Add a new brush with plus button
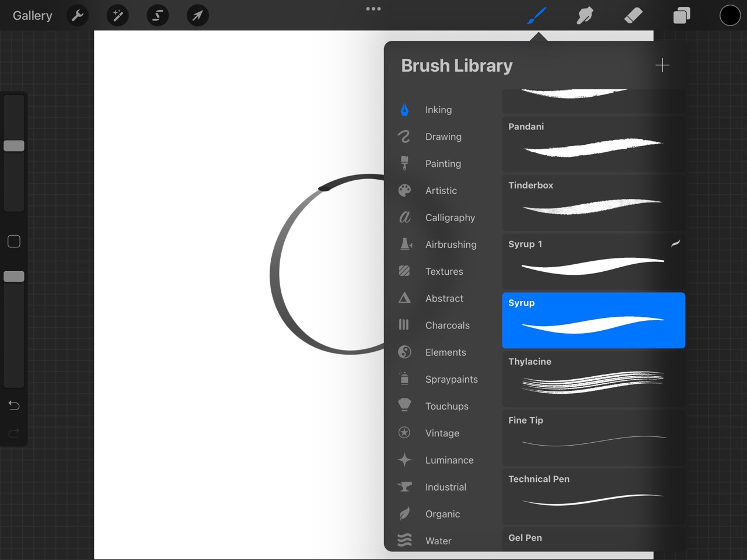Image resolution: width=747 pixels, height=560 pixels. coord(662,65)
